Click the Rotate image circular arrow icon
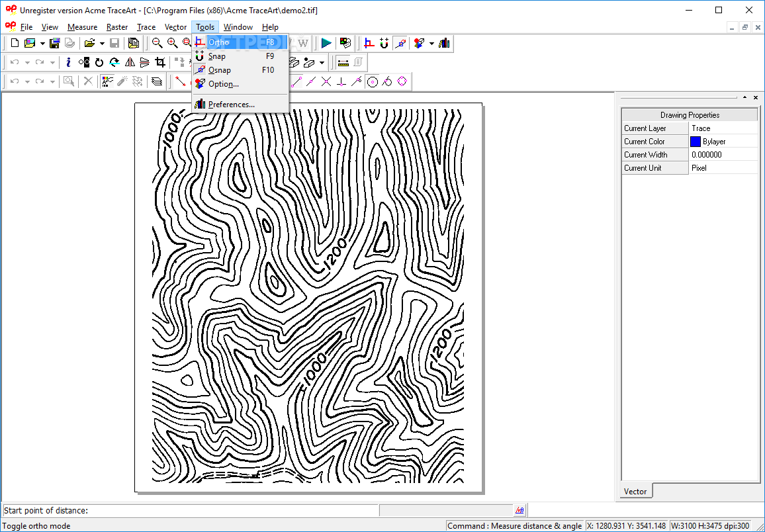 point(99,62)
